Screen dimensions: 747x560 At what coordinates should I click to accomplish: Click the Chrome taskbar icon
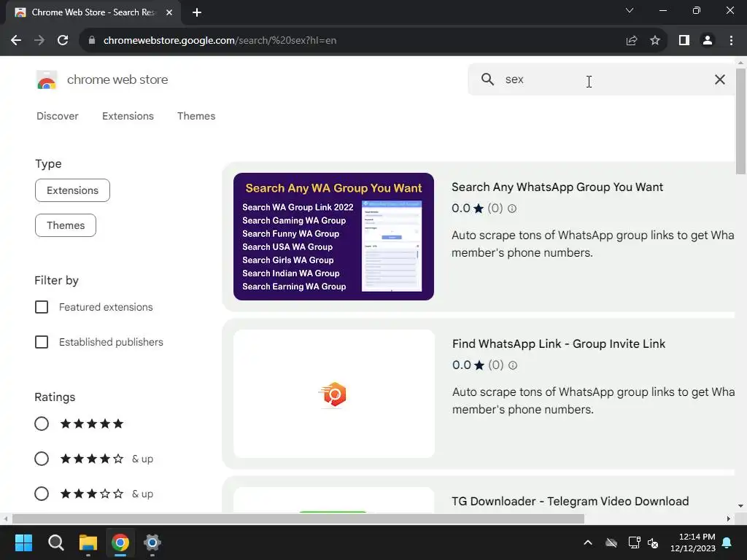click(x=120, y=542)
